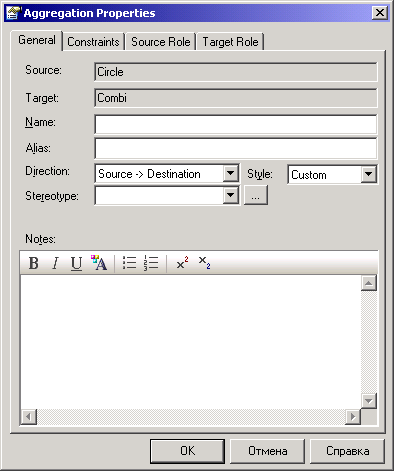Open help via Справка button

point(347,451)
